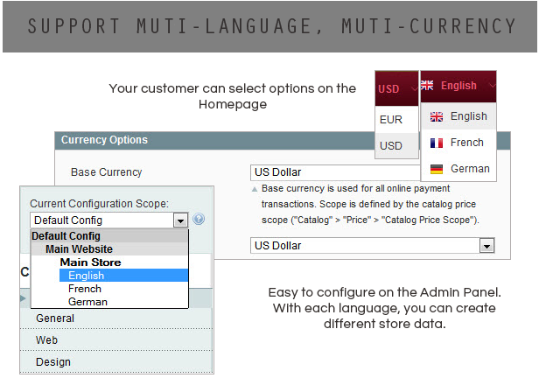Open the General configuration tab
Image resolution: width=539 pixels, height=392 pixels.
(x=116, y=318)
